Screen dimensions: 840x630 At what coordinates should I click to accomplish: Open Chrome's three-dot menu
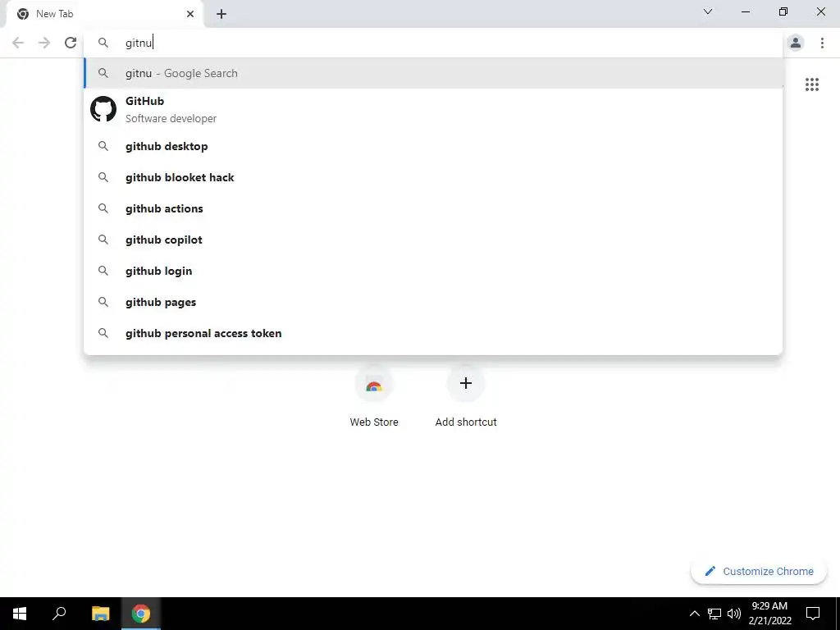822,43
